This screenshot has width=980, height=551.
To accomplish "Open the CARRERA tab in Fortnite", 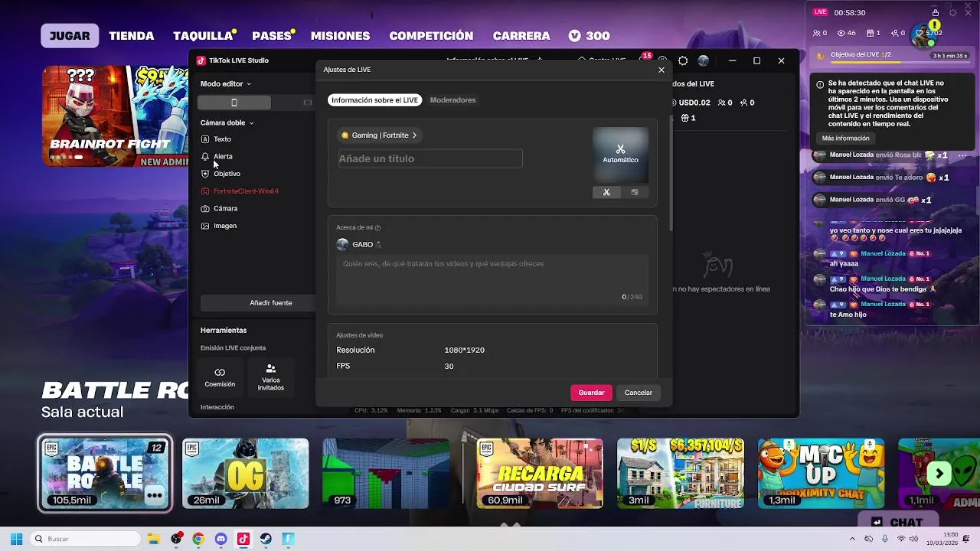I will [x=521, y=36].
